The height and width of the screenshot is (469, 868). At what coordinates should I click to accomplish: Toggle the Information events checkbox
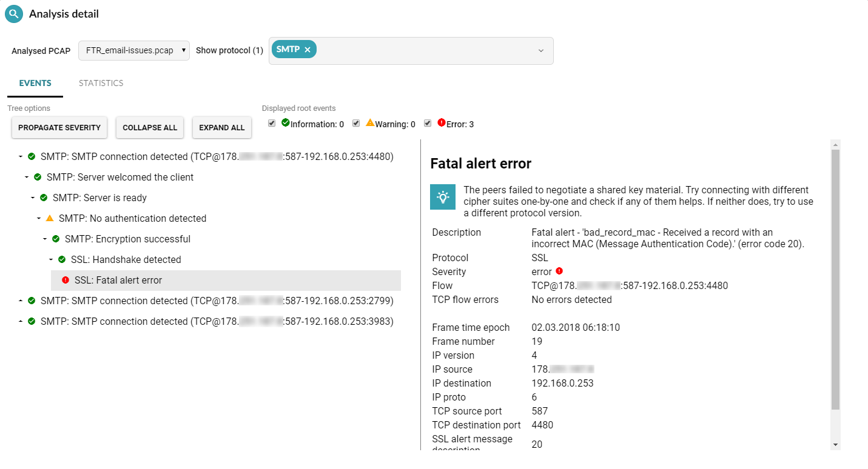click(272, 124)
